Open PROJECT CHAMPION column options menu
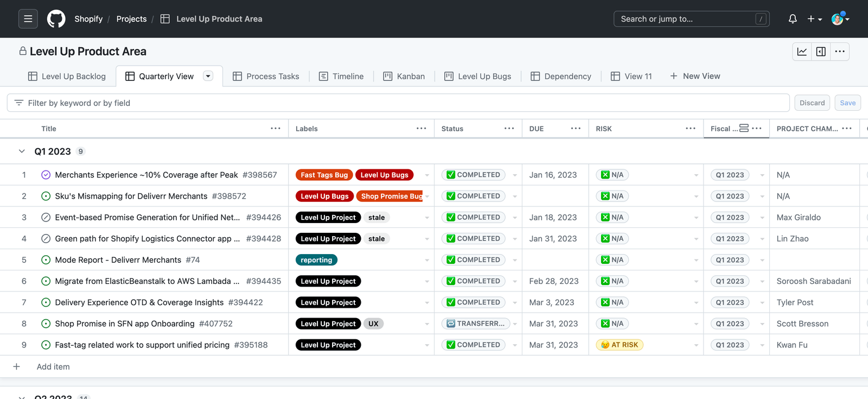 point(847,129)
